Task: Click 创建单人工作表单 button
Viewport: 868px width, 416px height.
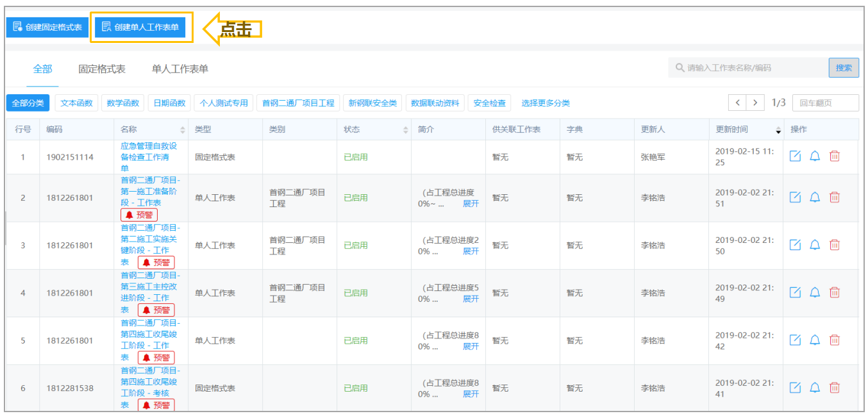Action: 140,28
